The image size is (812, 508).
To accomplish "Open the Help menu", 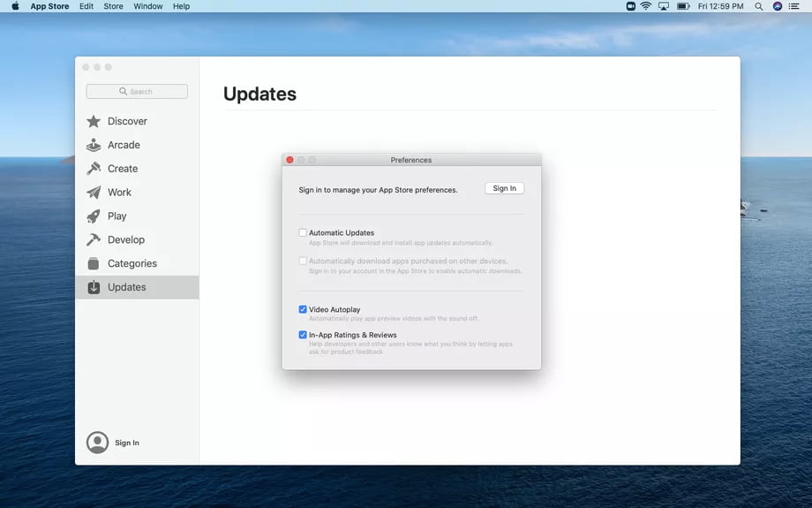I will [181, 6].
